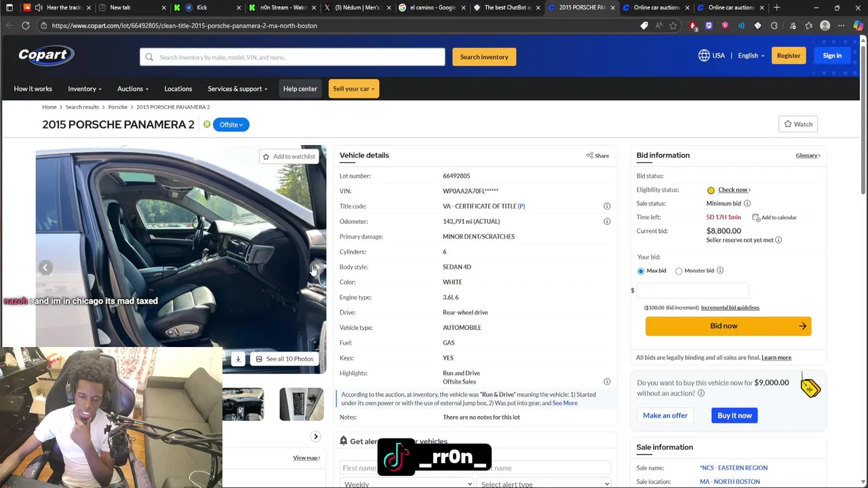Show the previous vehicle photo arrow
This screenshot has height=488, width=868.
point(45,268)
